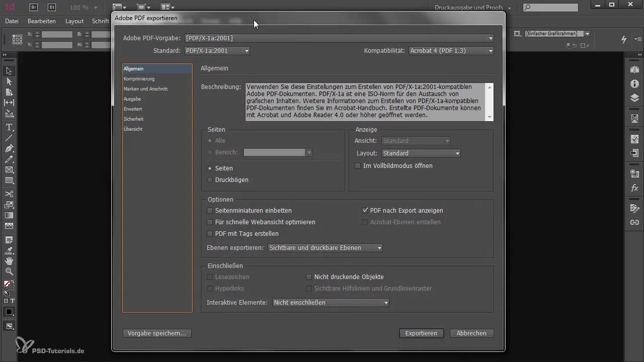Select the Gap tool

click(9, 103)
